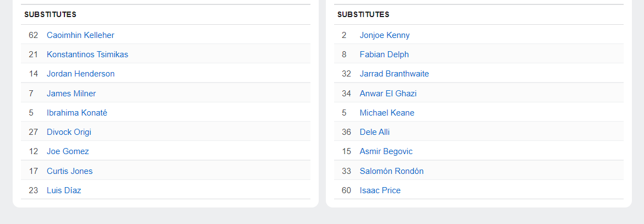Screen dimensions: 644x224
Task: Select Salomón Rondón link
Action: pos(392,171)
